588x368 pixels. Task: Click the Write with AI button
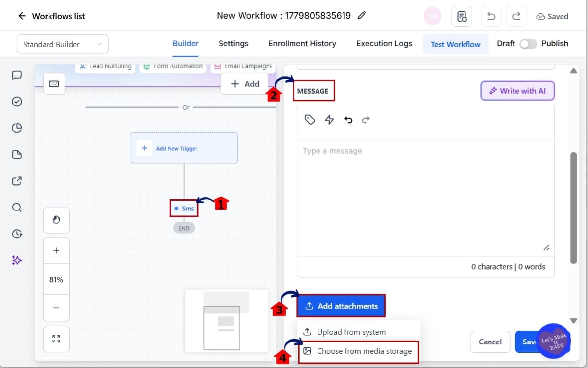517,91
